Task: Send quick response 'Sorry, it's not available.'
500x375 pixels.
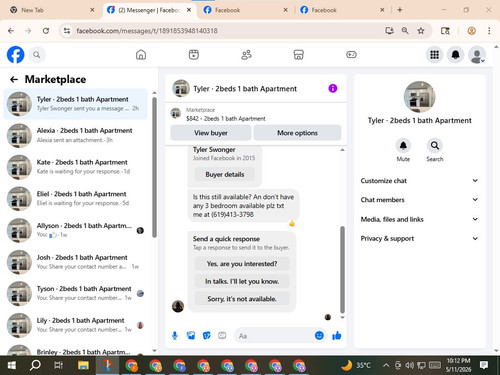Action: [x=242, y=299]
